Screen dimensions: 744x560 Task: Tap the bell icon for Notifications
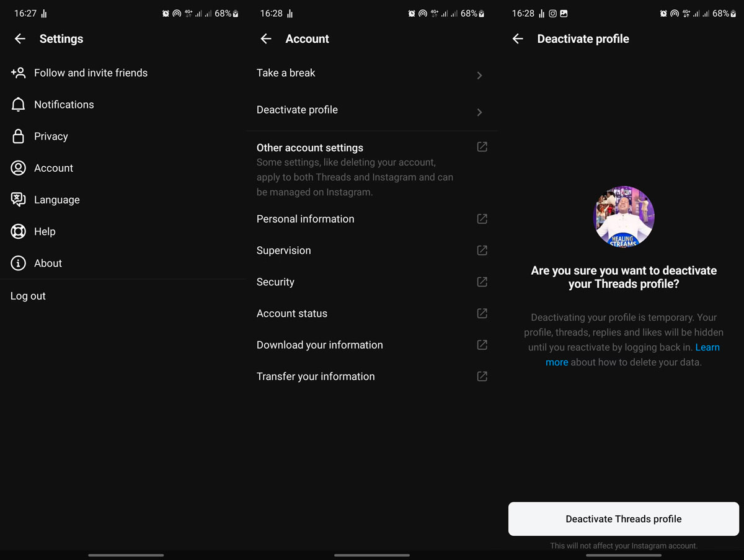(19, 105)
